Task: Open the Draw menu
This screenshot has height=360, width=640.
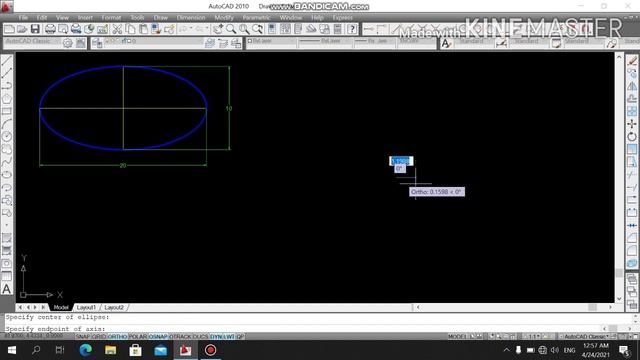Action: coord(161,18)
